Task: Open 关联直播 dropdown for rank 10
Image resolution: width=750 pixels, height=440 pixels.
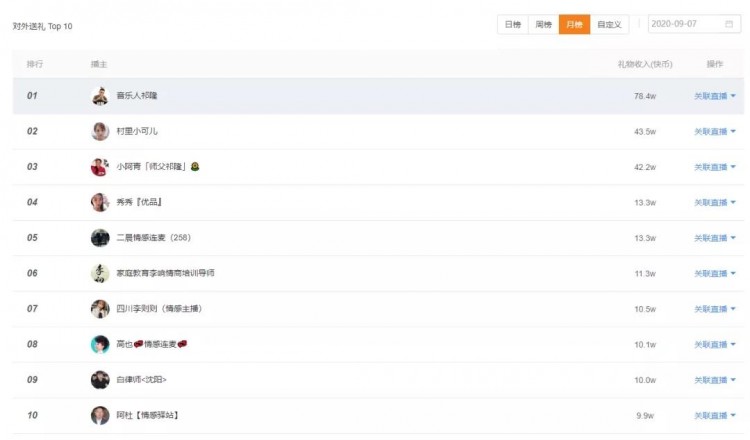Action: click(x=715, y=415)
